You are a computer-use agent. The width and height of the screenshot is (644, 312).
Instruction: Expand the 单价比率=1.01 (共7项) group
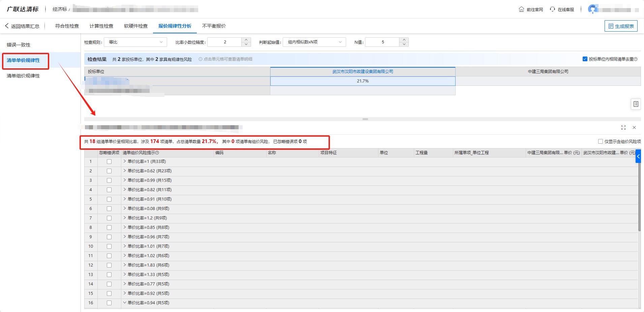coord(125,246)
